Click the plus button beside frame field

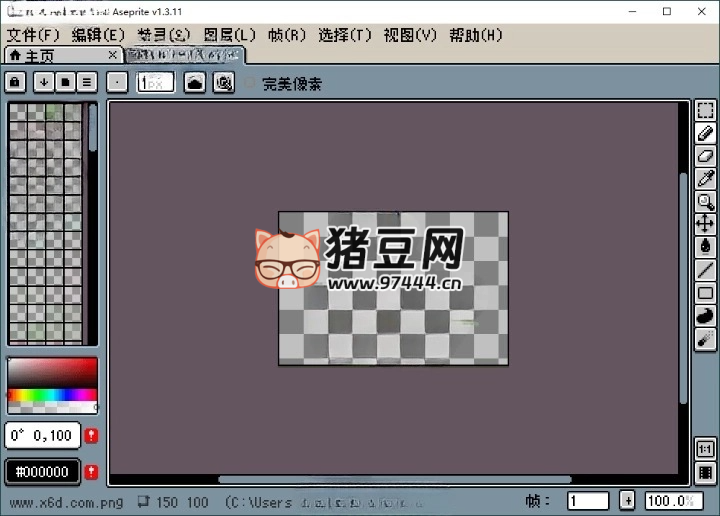point(627,500)
